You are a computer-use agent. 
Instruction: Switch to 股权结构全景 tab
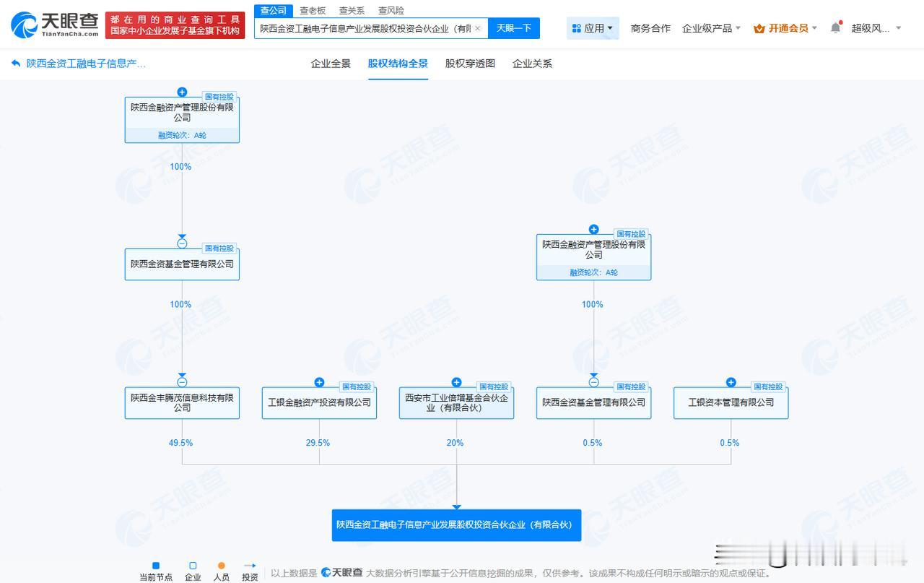click(398, 64)
